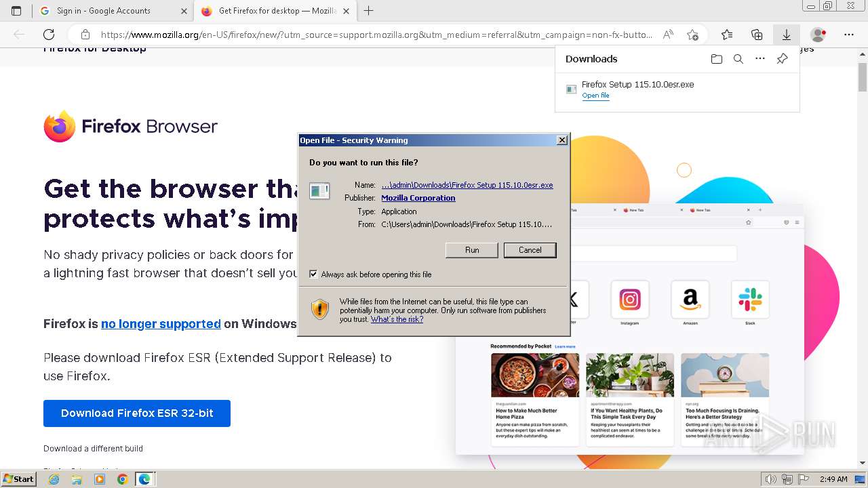Viewport: 868px width, 488px height.
Task: Click the page vertical scrollbar down arrow
Action: [862, 463]
